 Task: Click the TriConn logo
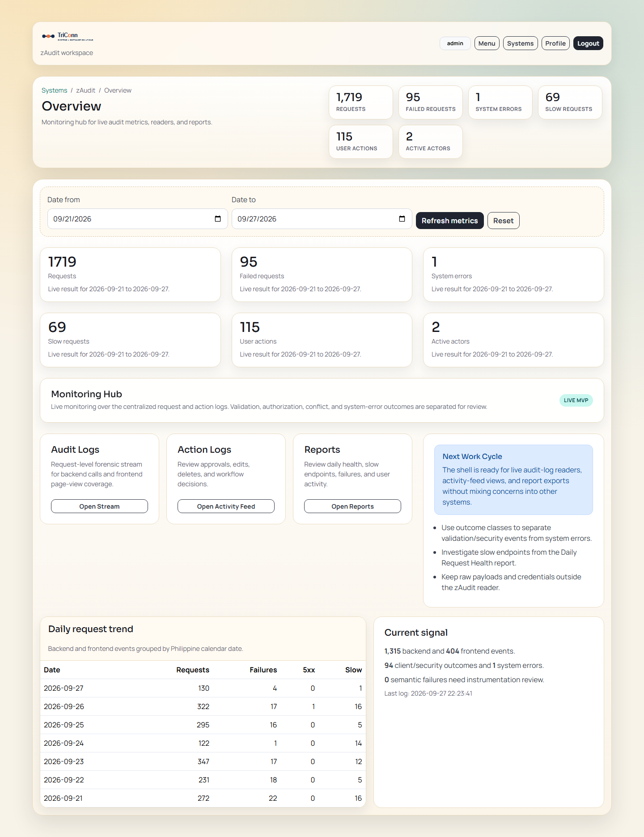68,36
